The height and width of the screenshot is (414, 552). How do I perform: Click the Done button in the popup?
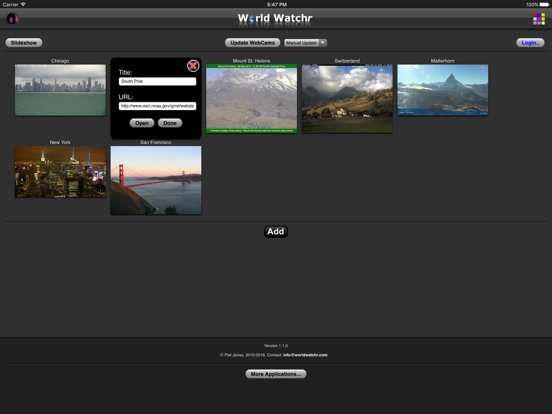170,123
